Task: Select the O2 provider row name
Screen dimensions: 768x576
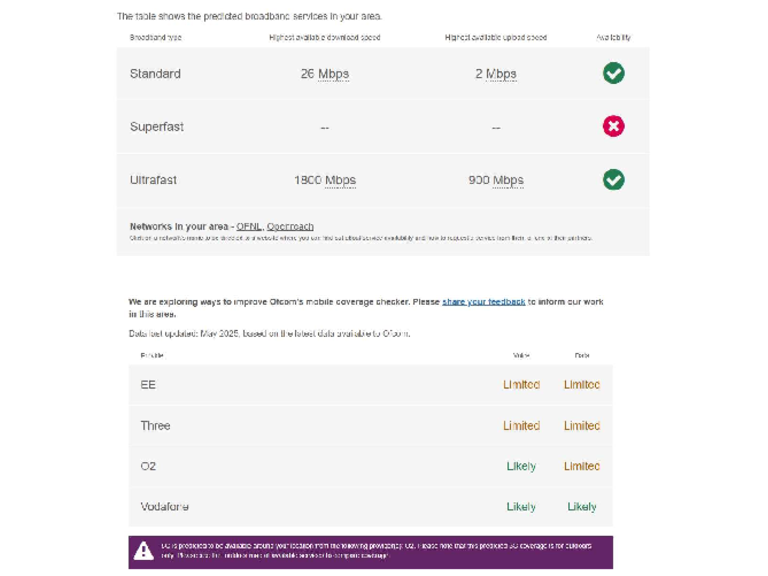Action: 148,466
